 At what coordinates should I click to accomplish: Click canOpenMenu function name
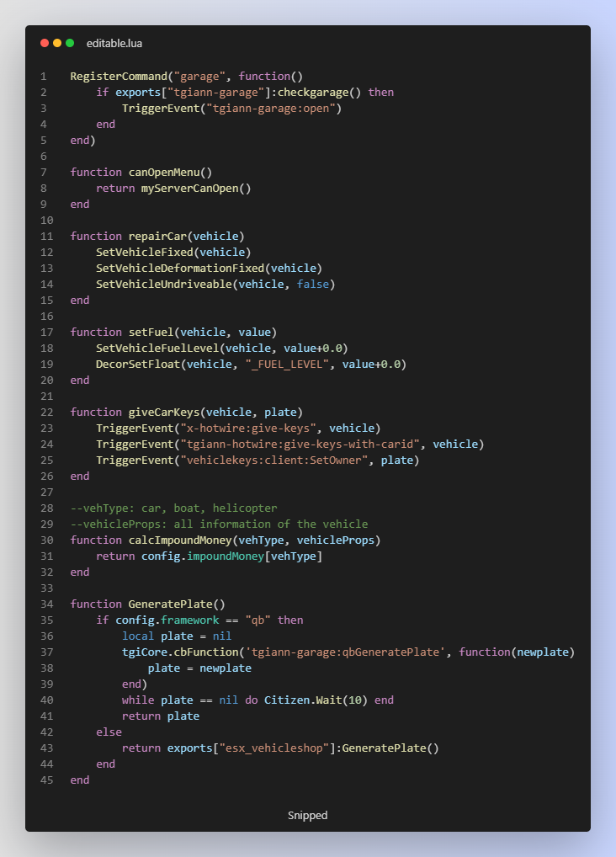coord(164,173)
